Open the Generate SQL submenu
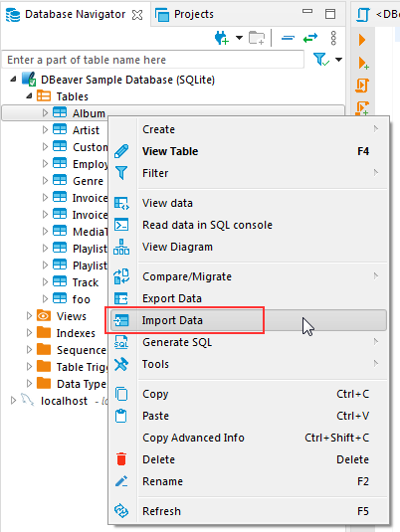Image resolution: width=400 pixels, height=532 pixels. (248, 342)
